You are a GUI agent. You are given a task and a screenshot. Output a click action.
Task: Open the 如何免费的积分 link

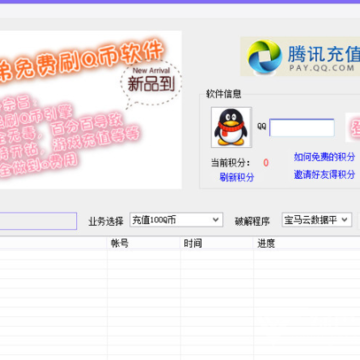pos(324,157)
